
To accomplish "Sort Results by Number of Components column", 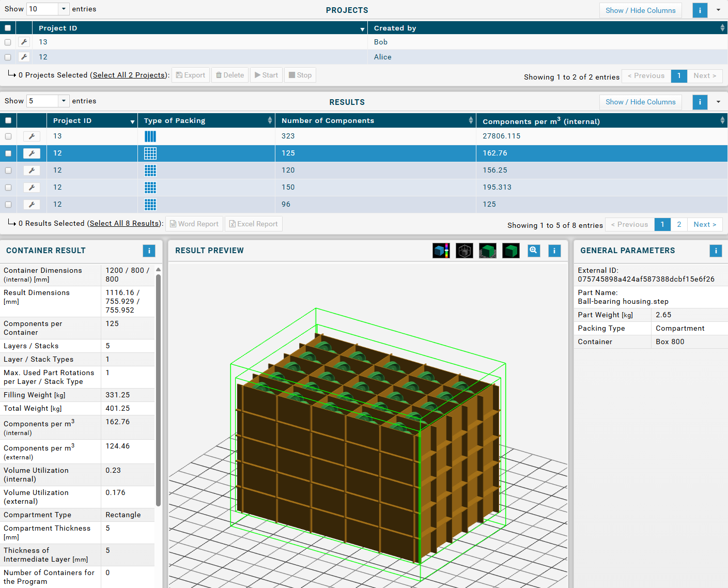I will pos(376,120).
